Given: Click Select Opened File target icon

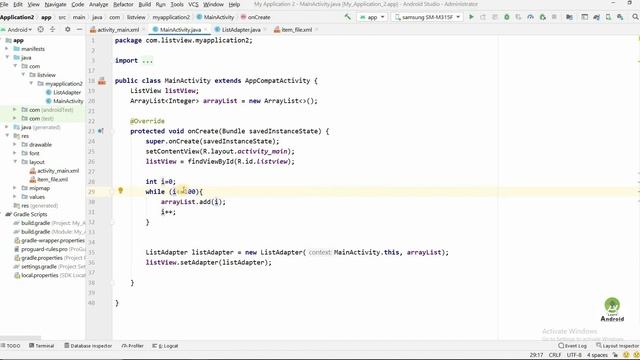Looking at the screenshot, I should [40, 29].
